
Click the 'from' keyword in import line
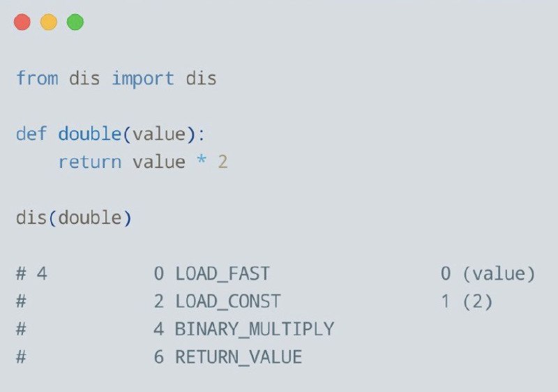[x=38, y=78]
